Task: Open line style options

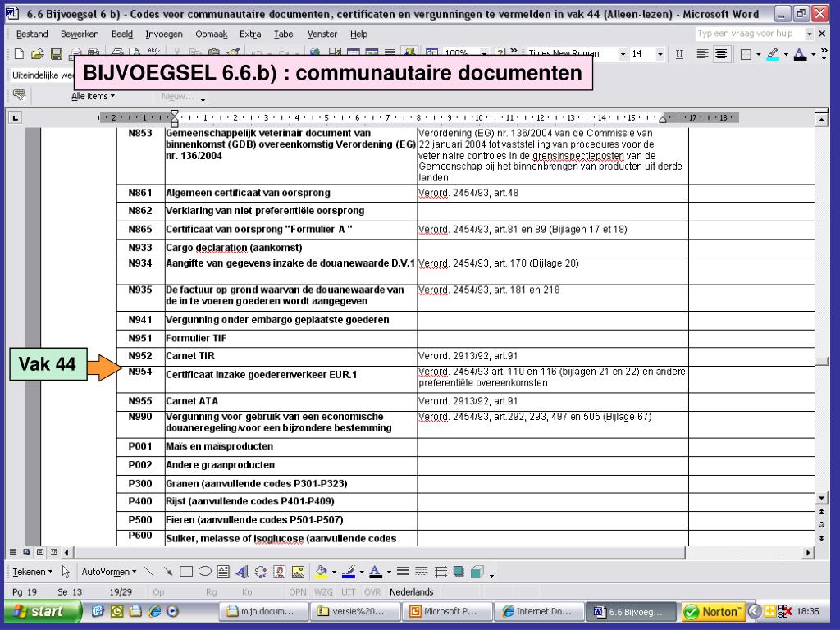Action: coord(403,572)
